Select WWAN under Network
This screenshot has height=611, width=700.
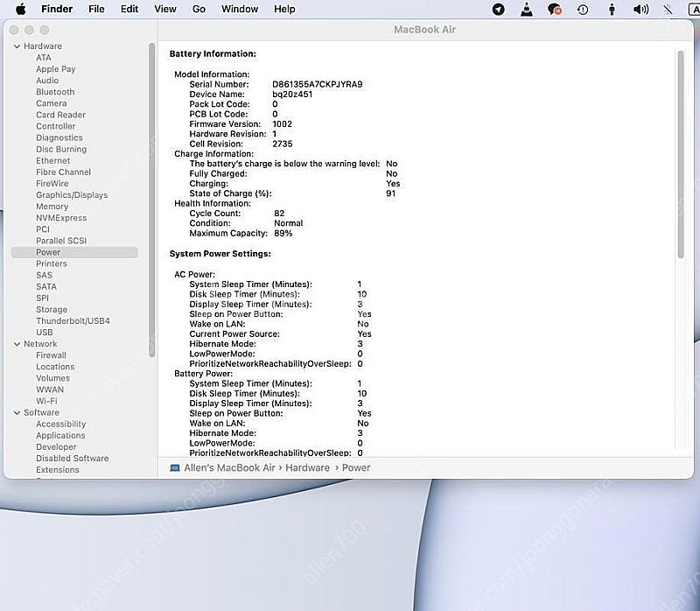coord(50,390)
